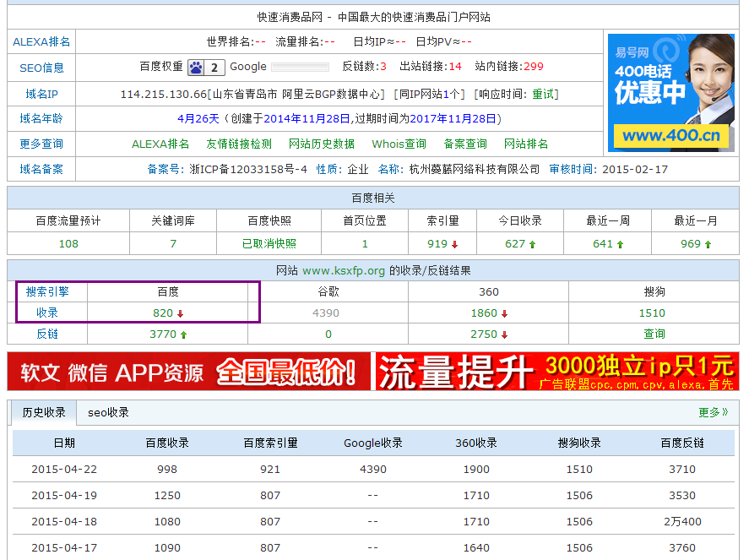Image resolution: width=749 pixels, height=560 pixels.
Task: Open 网站历史数据 link
Action: click(322, 144)
